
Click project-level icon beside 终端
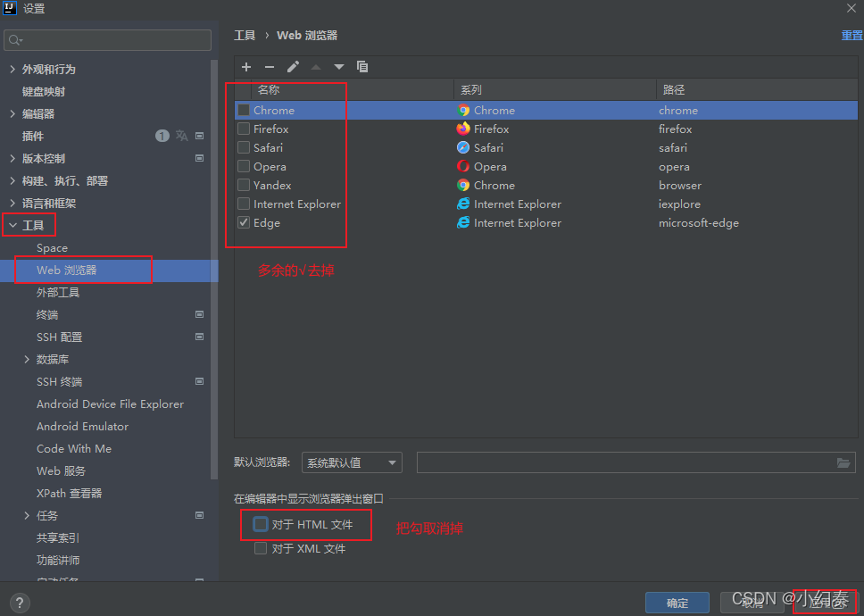click(x=199, y=314)
